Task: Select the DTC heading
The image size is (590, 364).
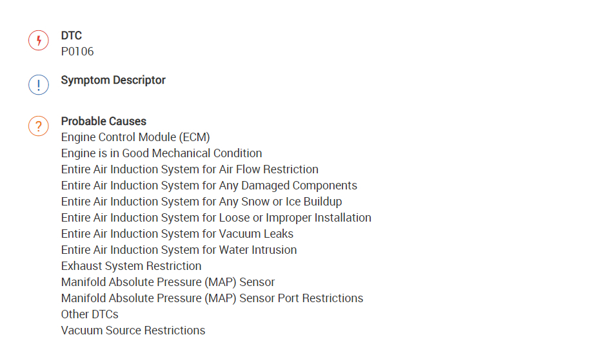Action: point(72,36)
